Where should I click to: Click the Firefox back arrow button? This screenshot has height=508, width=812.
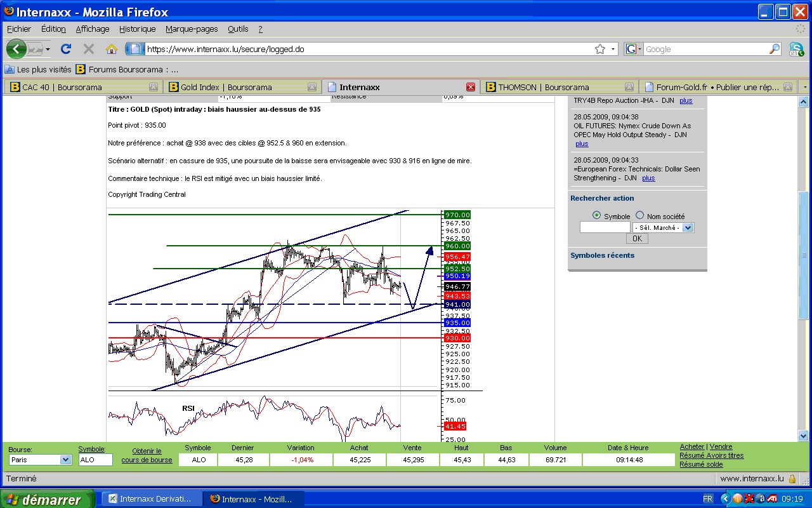pyautogui.click(x=16, y=49)
